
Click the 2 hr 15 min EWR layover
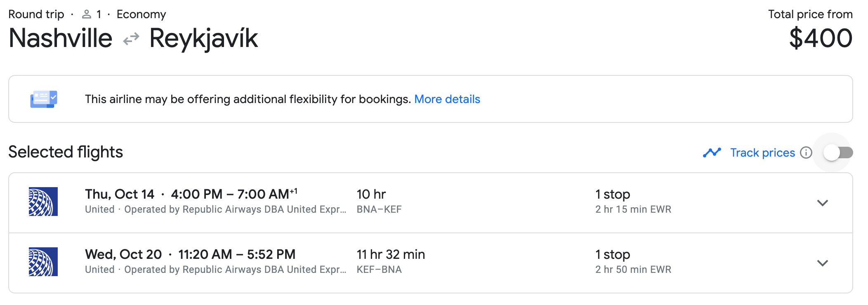tap(633, 209)
